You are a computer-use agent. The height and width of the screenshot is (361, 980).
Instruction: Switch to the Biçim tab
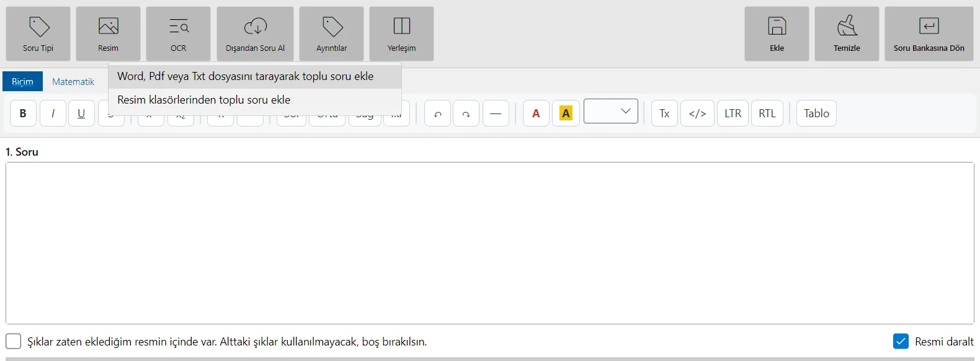pos(22,81)
